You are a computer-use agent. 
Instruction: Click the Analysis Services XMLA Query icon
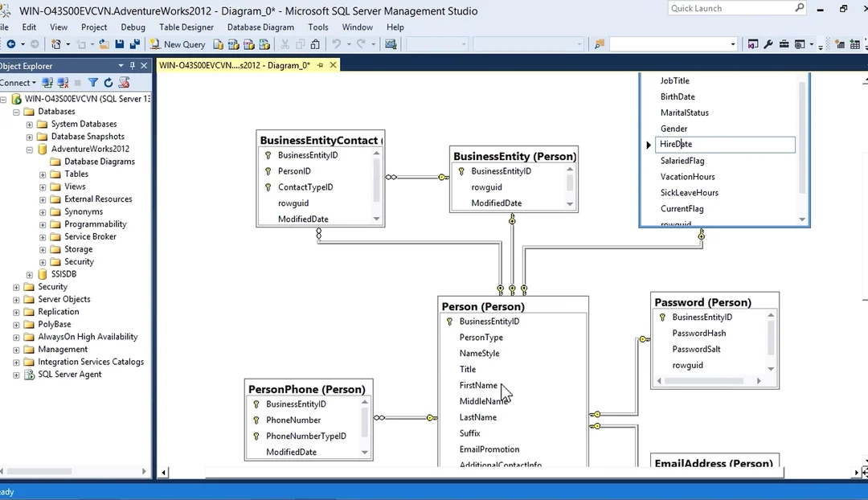[x=264, y=44]
